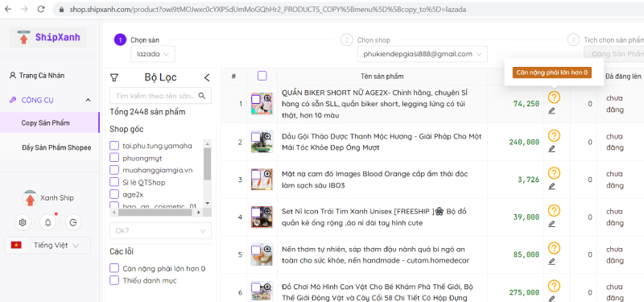Open the shop email dropdown
Screen dimensions: 644x302
pyautogui.click(x=422, y=54)
